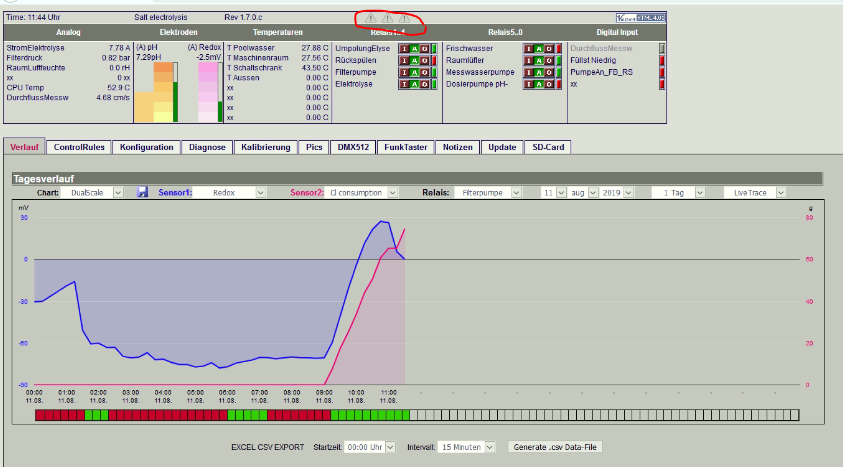Screen dimensions: 843x467
Task: Set Frischwasser relay to O (off)
Action: tap(549, 48)
